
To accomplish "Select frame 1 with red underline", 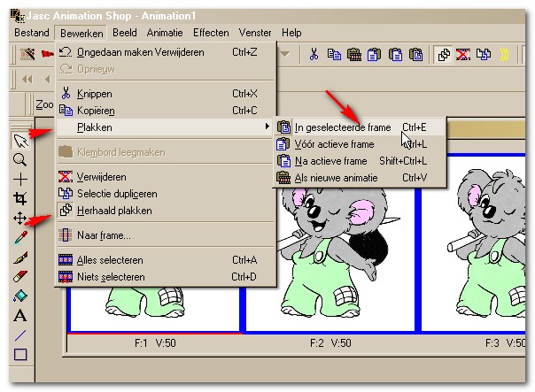I will (154, 310).
